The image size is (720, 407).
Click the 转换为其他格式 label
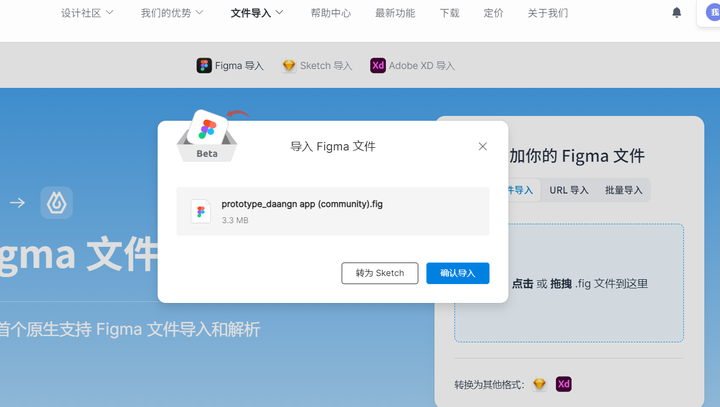tap(489, 384)
